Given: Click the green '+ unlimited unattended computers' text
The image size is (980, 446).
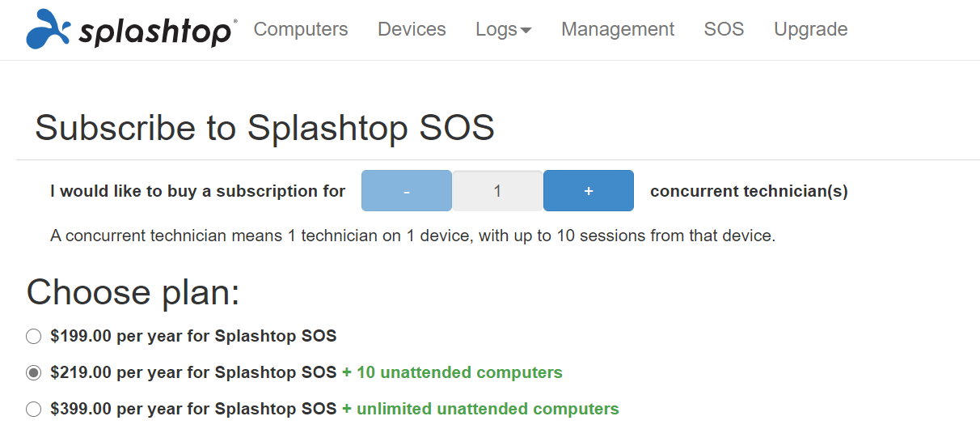Looking at the screenshot, I should click(x=480, y=409).
